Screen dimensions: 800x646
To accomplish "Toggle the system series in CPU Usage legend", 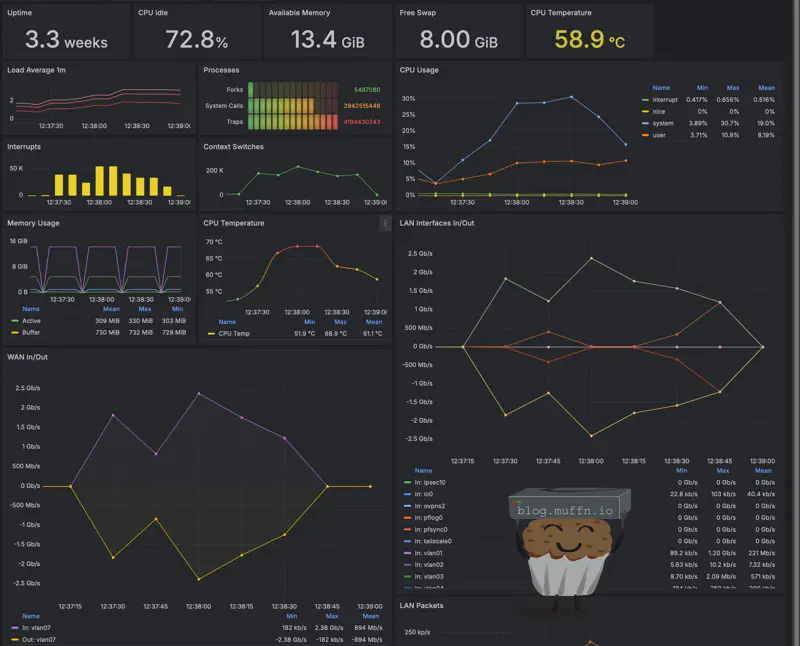I will pyautogui.click(x=663, y=123).
